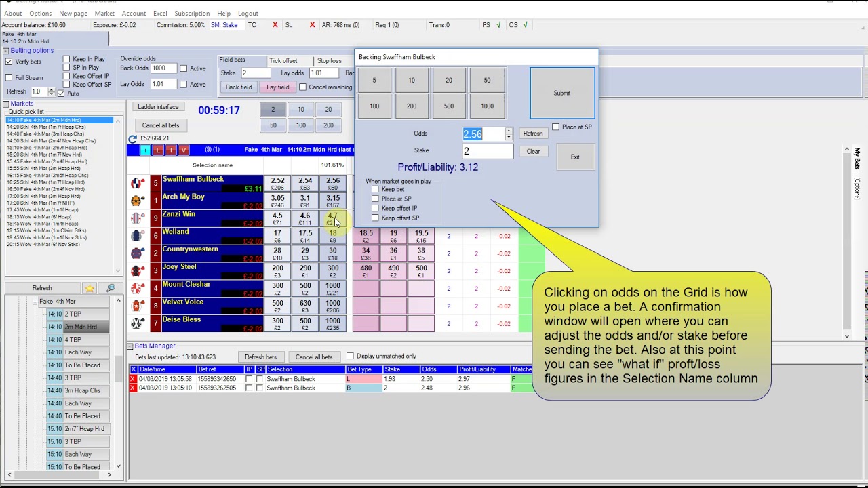Viewport: 868px width, 488px height.
Task: Enable Active checkbox for Back Odds override
Action: click(183, 68)
